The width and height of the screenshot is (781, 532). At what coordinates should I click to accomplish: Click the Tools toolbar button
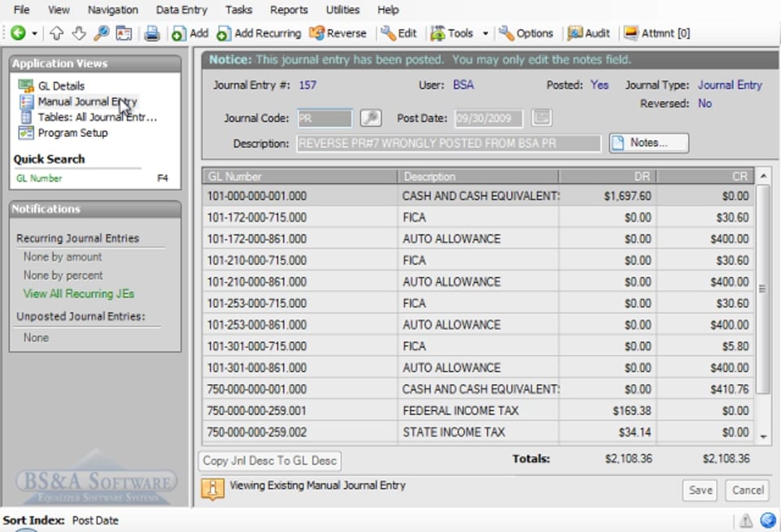(452, 33)
